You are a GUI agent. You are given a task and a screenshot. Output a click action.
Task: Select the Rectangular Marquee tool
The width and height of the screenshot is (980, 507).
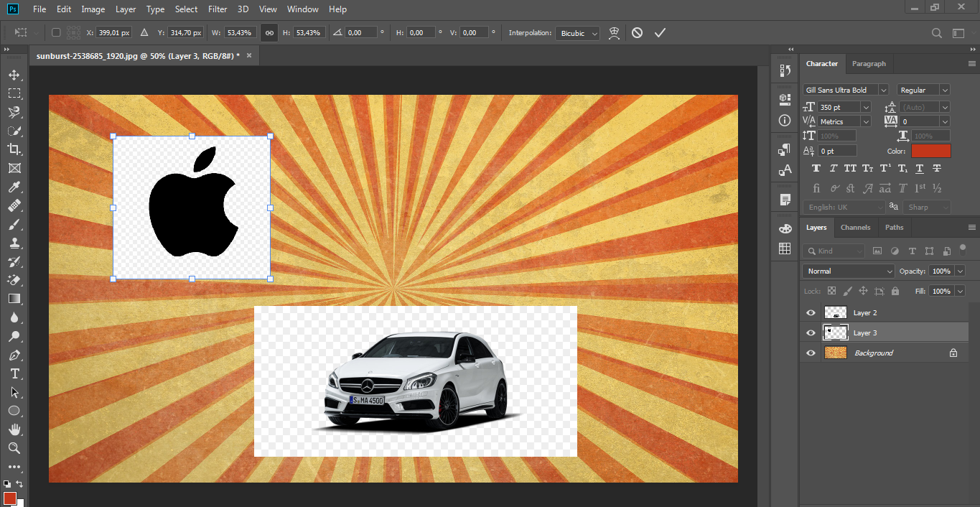(14, 93)
